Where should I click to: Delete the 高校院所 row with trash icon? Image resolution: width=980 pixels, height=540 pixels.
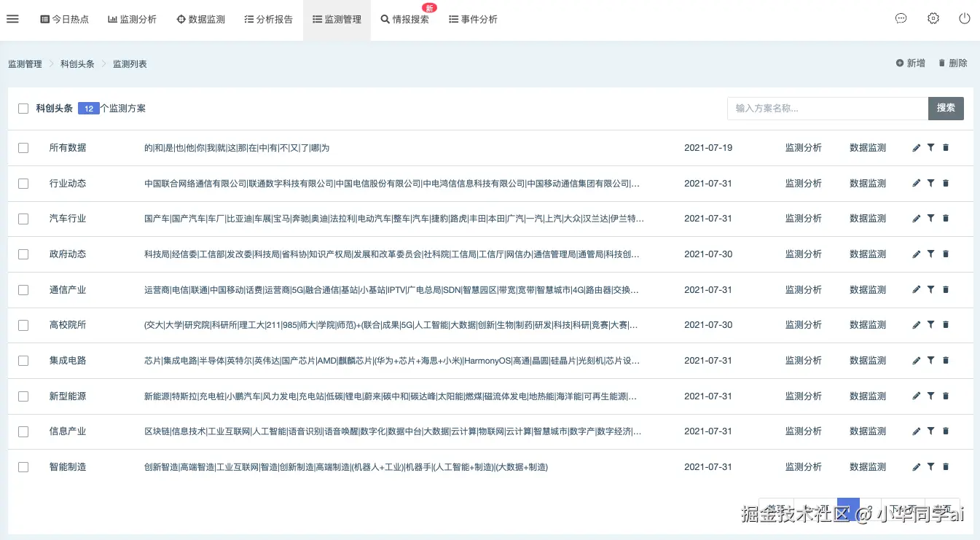(946, 325)
